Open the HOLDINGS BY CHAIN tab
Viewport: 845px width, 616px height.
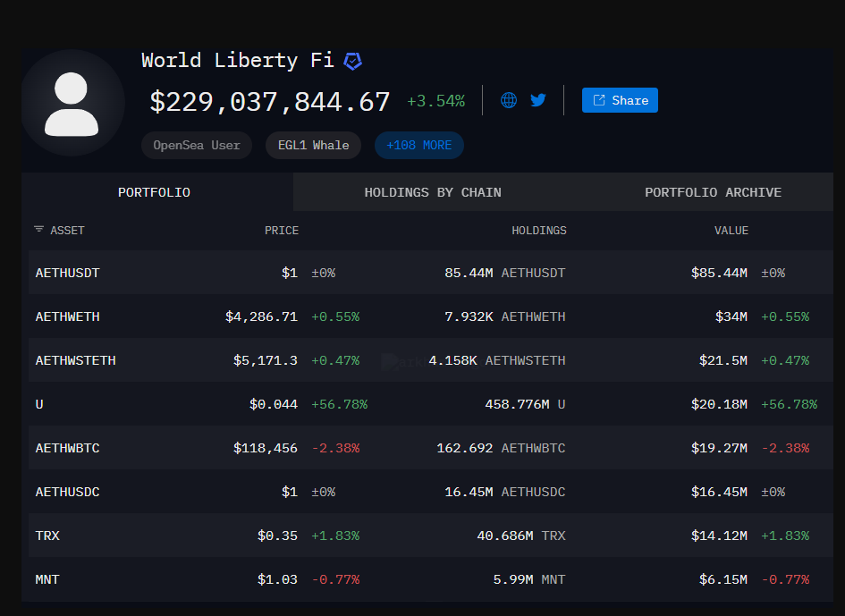click(x=433, y=192)
